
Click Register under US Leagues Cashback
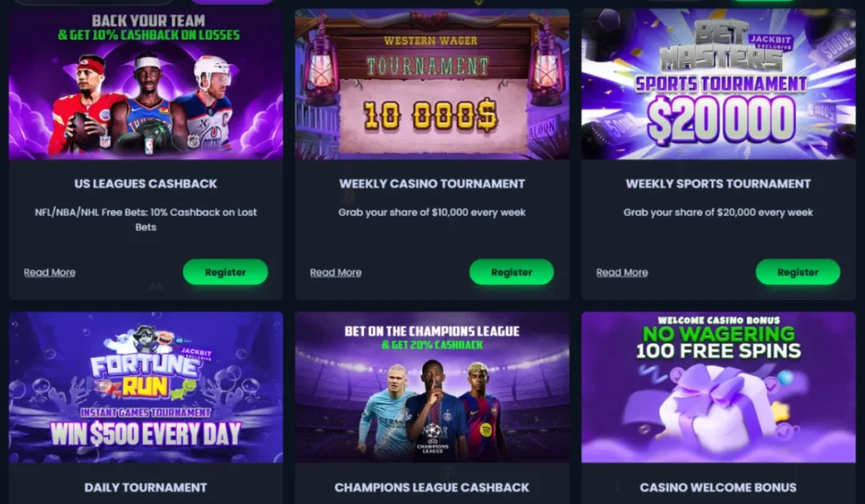tap(225, 272)
